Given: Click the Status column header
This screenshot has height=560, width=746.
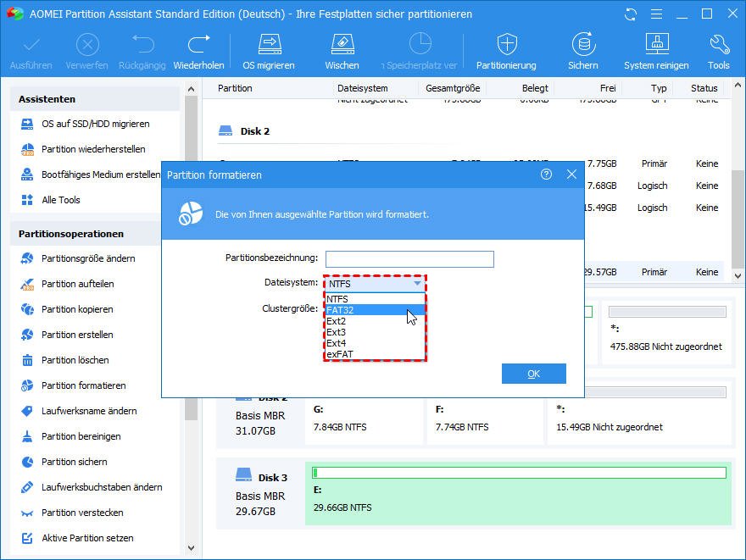Looking at the screenshot, I should (704, 88).
